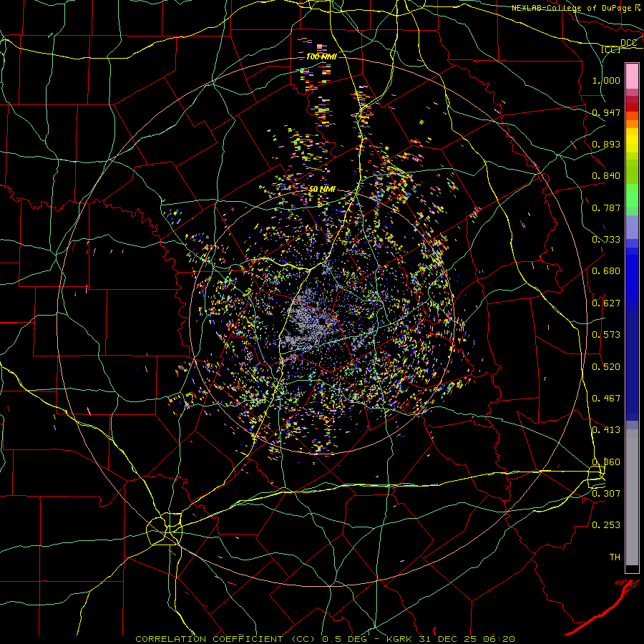Click the 0.253 legend value
Screen dimensions: 644x644
pyautogui.click(x=606, y=525)
